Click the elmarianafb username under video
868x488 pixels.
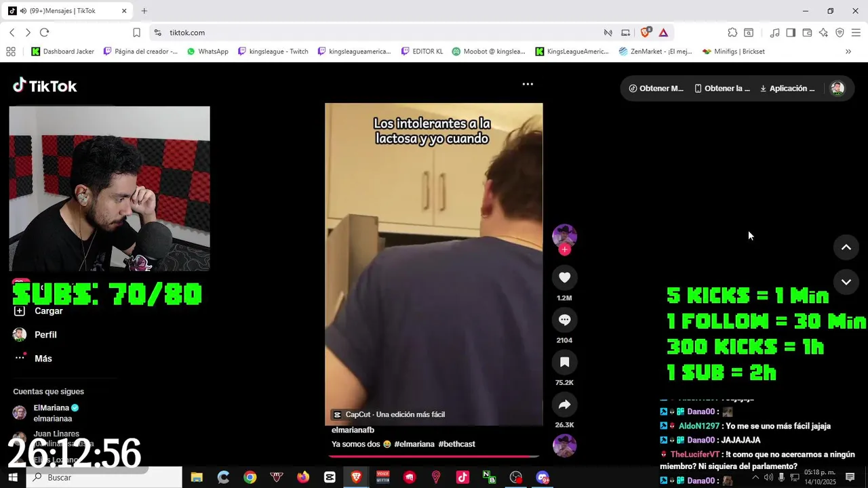pos(353,430)
